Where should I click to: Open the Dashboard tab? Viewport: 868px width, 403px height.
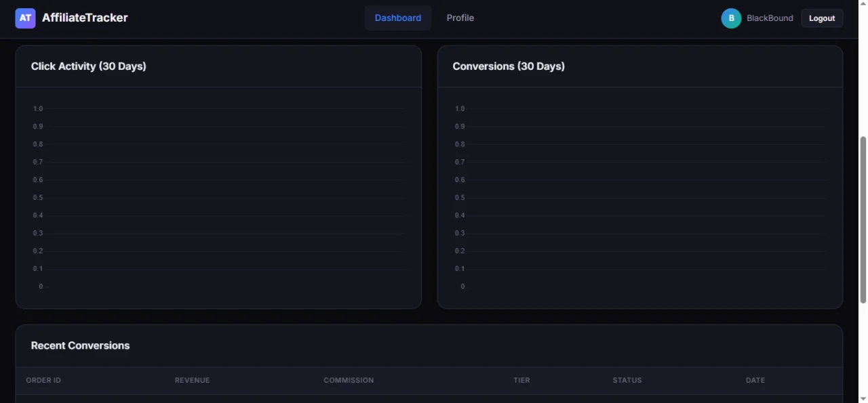398,18
